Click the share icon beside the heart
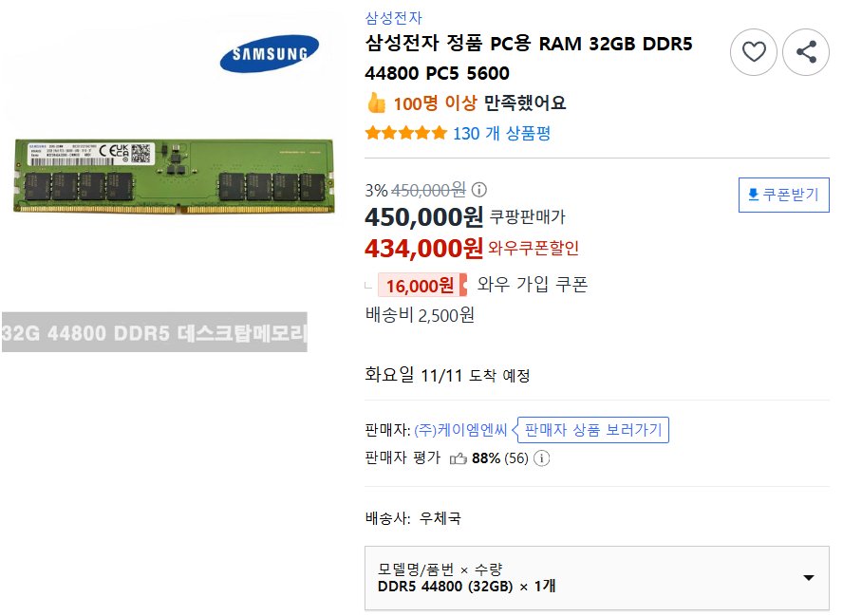This screenshot has width=843, height=616. (806, 52)
